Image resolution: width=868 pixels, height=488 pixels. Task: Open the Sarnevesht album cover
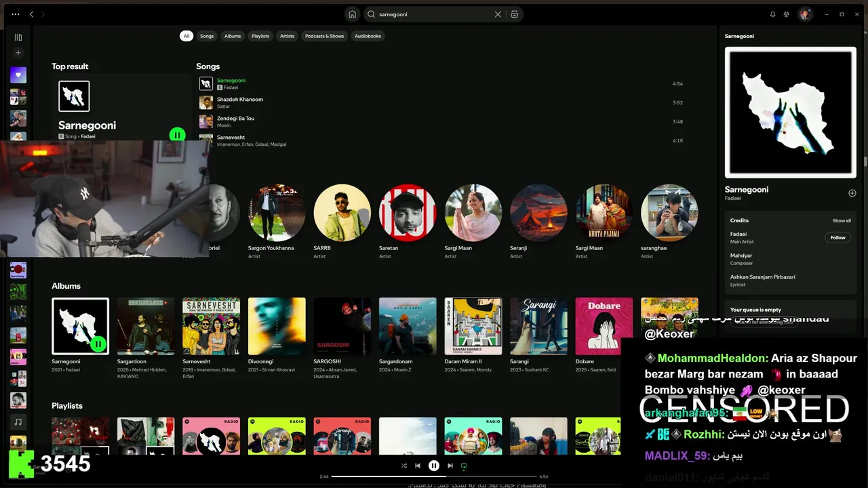pos(211,326)
